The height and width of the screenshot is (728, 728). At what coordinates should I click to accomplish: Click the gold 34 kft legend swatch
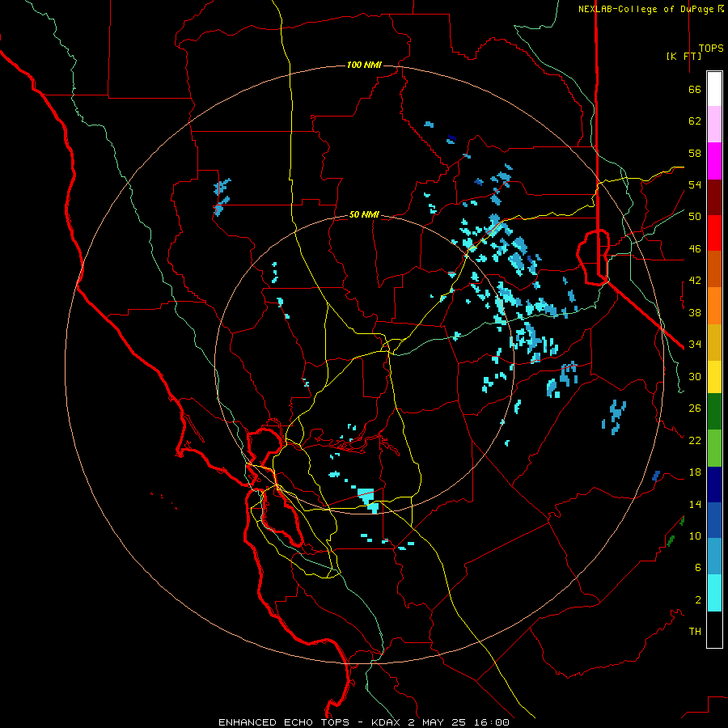[714, 342]
